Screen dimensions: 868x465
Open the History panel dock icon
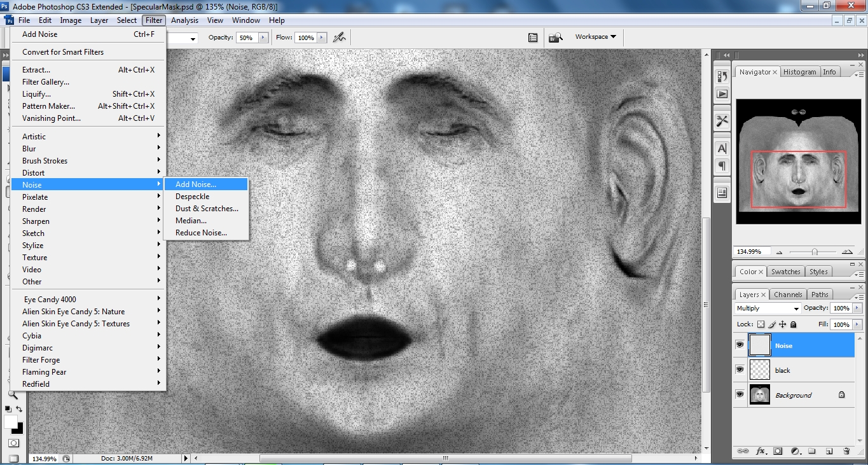point(722,76)
